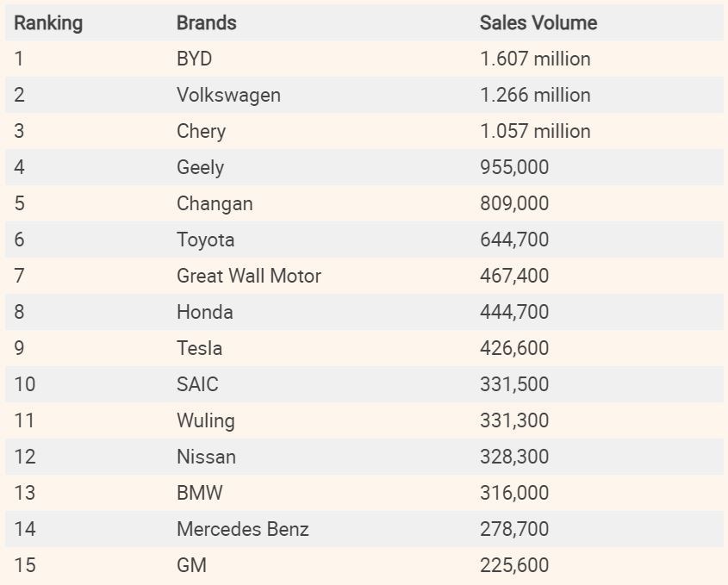Click the Tesla brand cell
The width and height of the screenshot is (728, 585).
click(199, 349)
